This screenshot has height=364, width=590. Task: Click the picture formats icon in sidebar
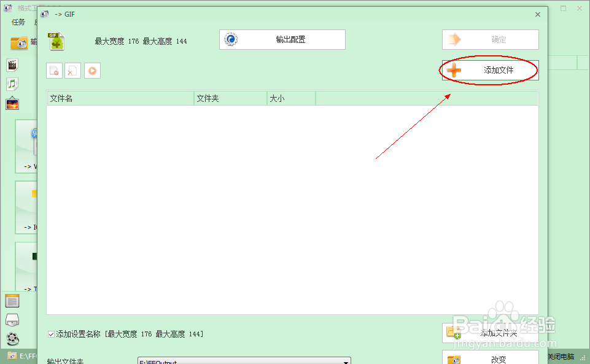coord(12,104)
